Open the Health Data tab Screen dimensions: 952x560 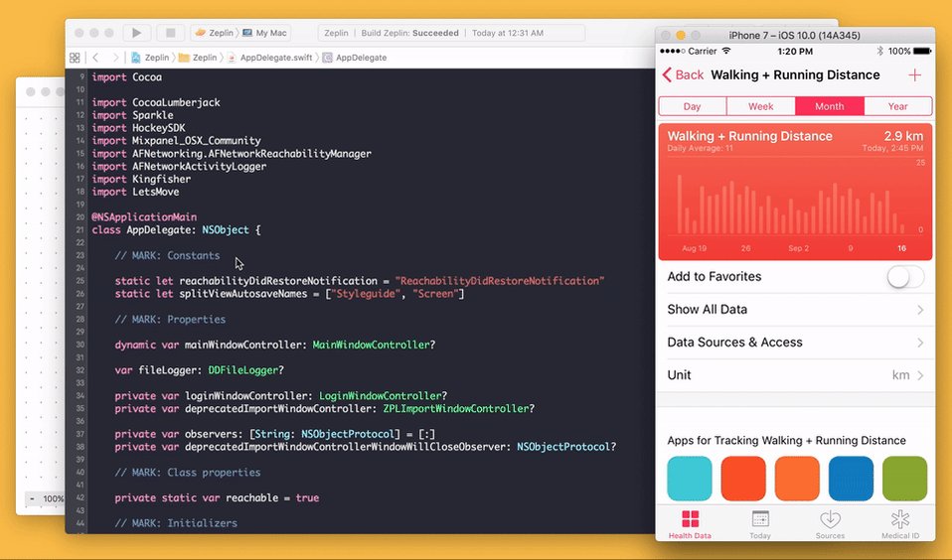[690, 524]
